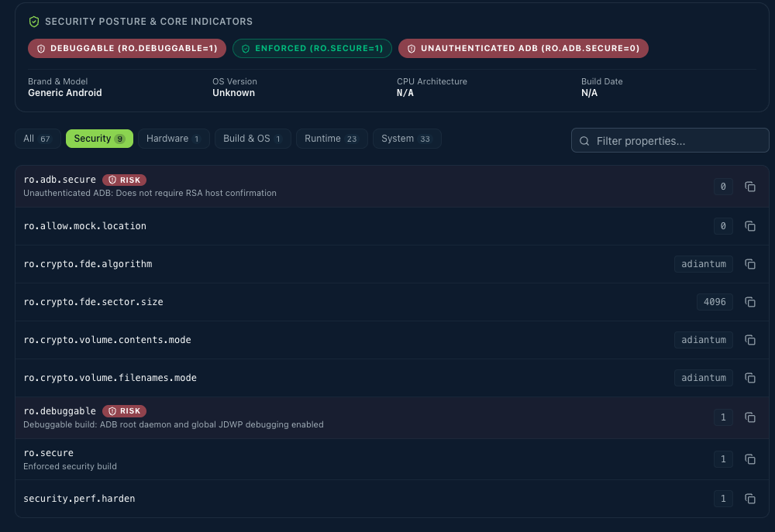Click the ro.allow.mock.location property name

tap(85, 226)
